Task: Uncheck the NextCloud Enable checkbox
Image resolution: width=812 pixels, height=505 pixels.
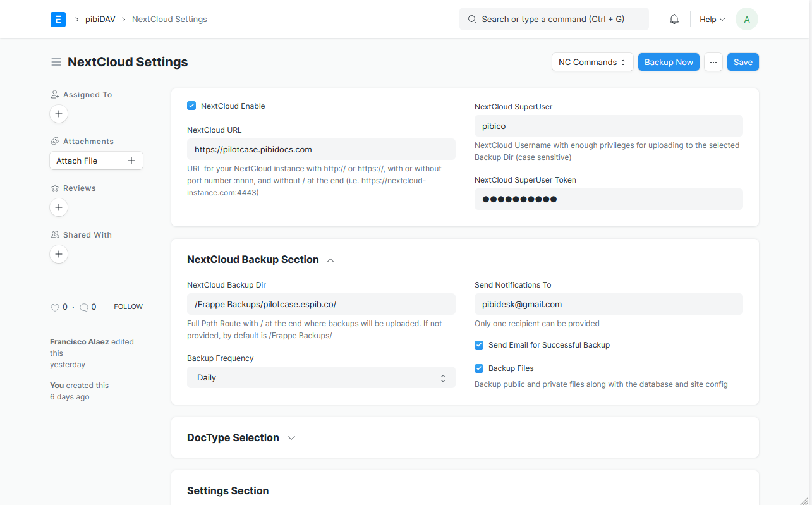Action: (191, 106)
